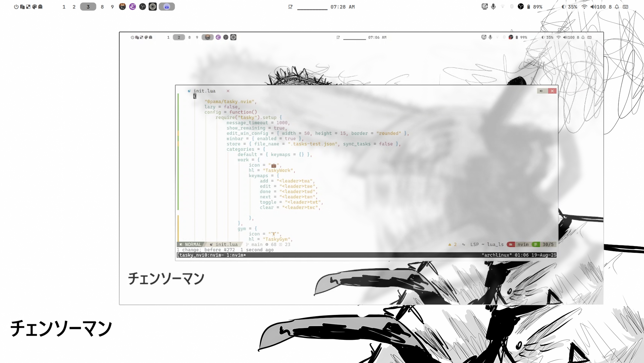Screen dimensions: 644x363
Task: Switch to workspace 9
Action: click(112, 7)
